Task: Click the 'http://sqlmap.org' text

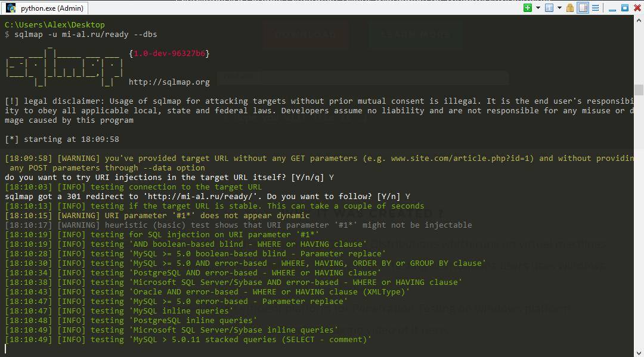Action: 169,82
